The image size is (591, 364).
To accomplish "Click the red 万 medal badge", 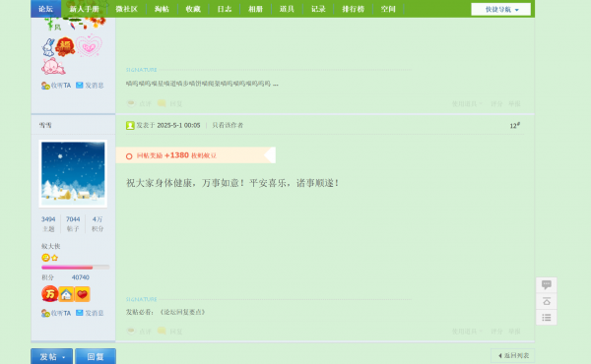I will 50,294.
